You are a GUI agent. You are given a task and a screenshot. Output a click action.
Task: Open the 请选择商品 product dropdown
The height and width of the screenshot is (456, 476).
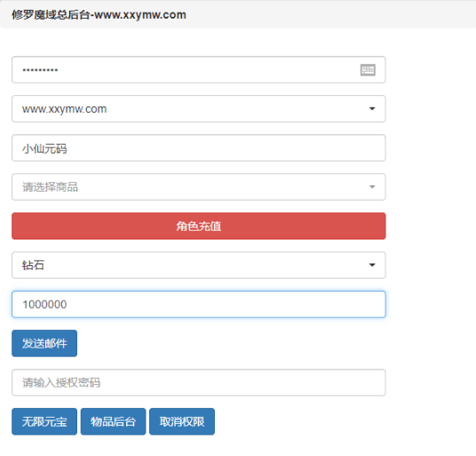(199, 187)
